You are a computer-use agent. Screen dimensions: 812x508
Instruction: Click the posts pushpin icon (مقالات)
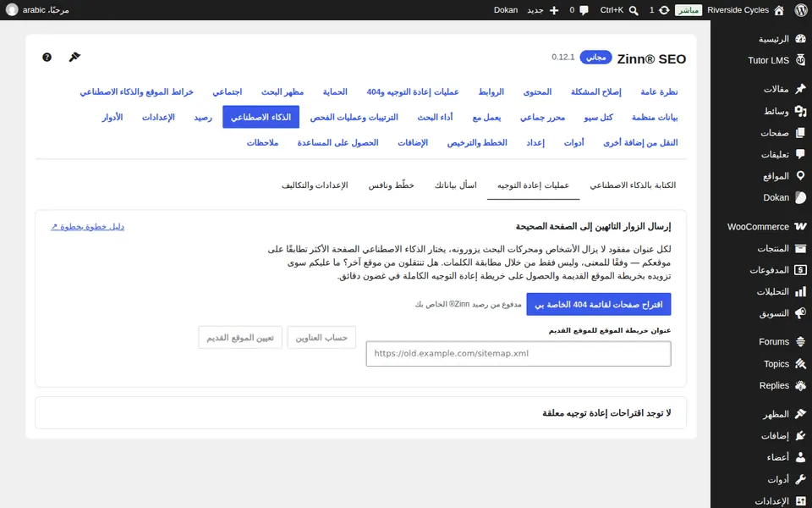pyautogui.click(x=800, y=89)
